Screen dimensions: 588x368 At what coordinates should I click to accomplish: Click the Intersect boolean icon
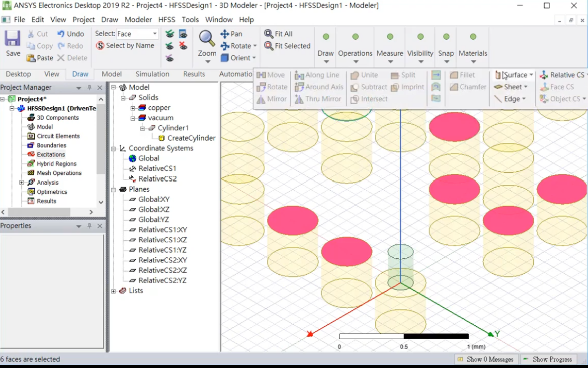pos(355,99)
